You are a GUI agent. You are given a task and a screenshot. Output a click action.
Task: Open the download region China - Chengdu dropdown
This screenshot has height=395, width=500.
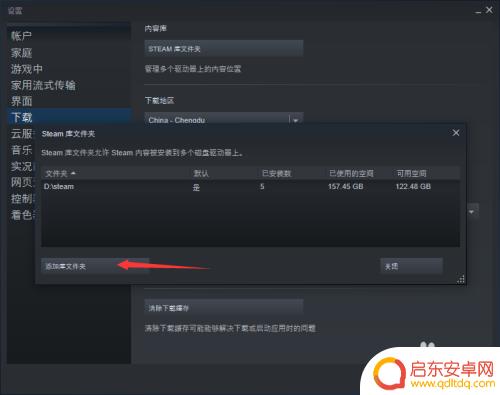click(224, 119)
